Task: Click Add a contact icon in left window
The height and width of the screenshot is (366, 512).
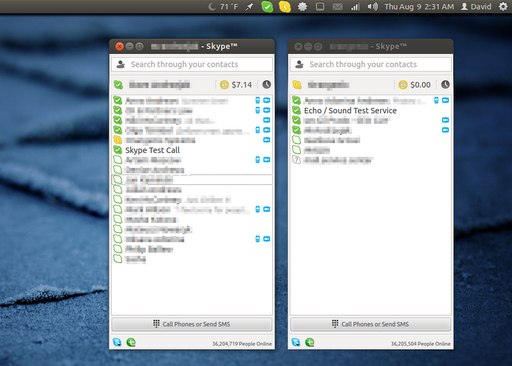Action: [131, 342]
